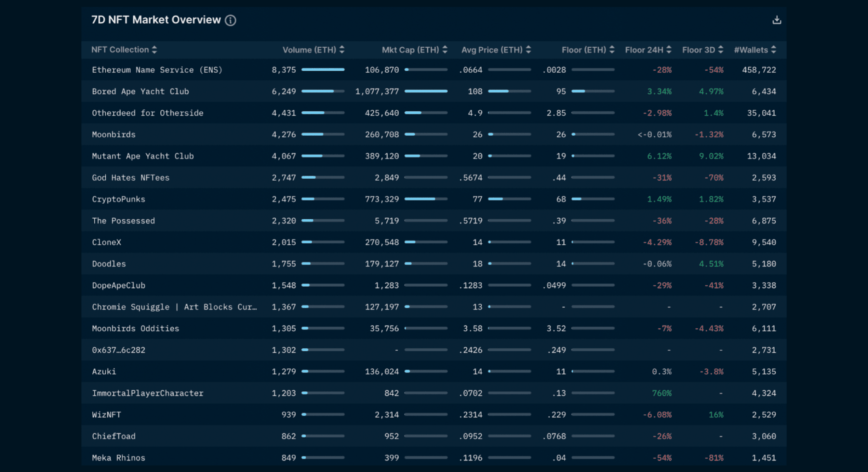This screenshot has height=472, width=868.
Task: Click Otherdeed volume value 4,431
Action: click(284, 113)
